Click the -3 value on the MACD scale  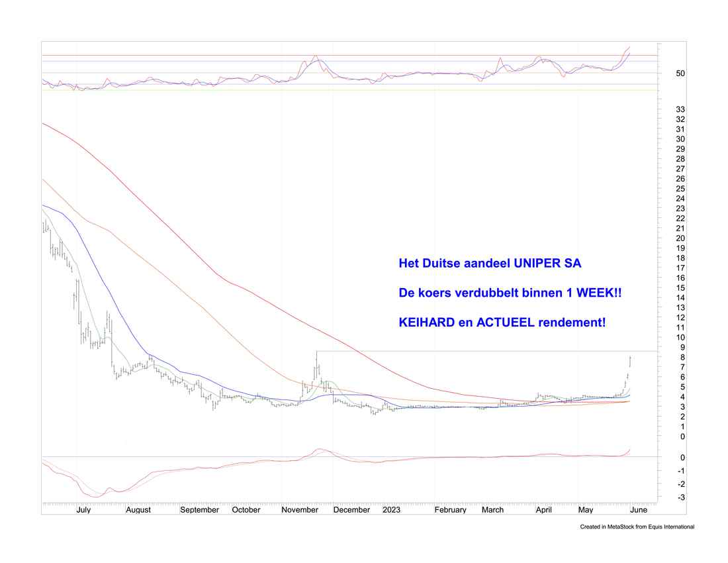(681, 497)
